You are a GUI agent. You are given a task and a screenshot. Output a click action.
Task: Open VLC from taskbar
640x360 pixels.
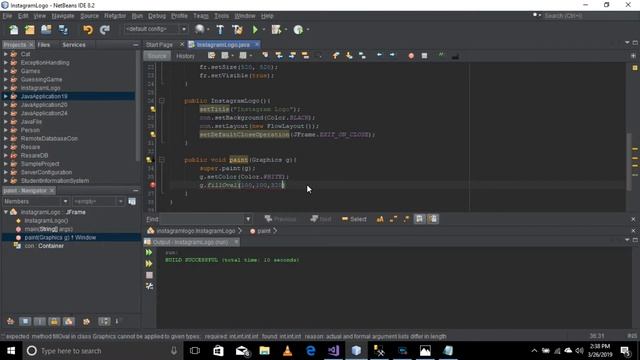point(287,351)
